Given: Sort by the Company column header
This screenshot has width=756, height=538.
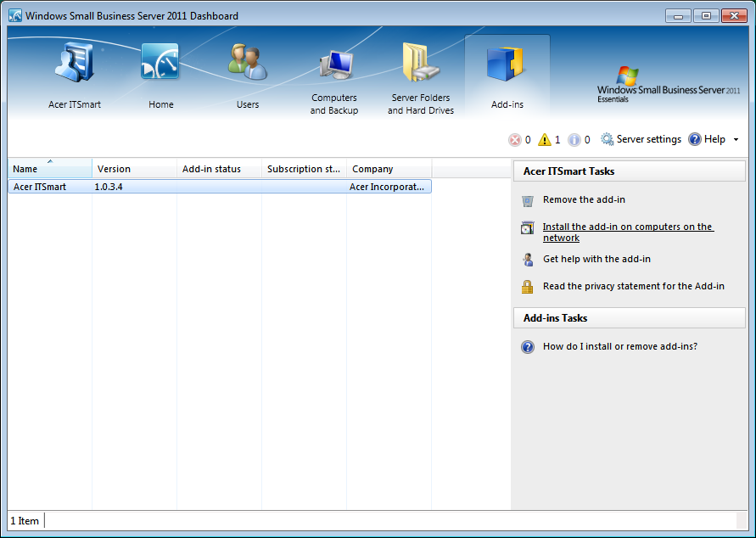Looking at the screenshot, I should tap(389, 169).
